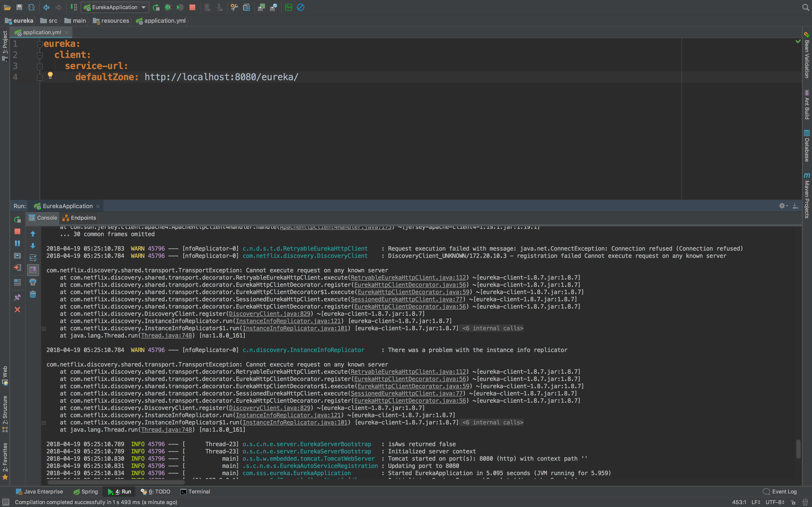Open Project Structure wrench icon
The image size is (812, 507).
click(234, 7)
